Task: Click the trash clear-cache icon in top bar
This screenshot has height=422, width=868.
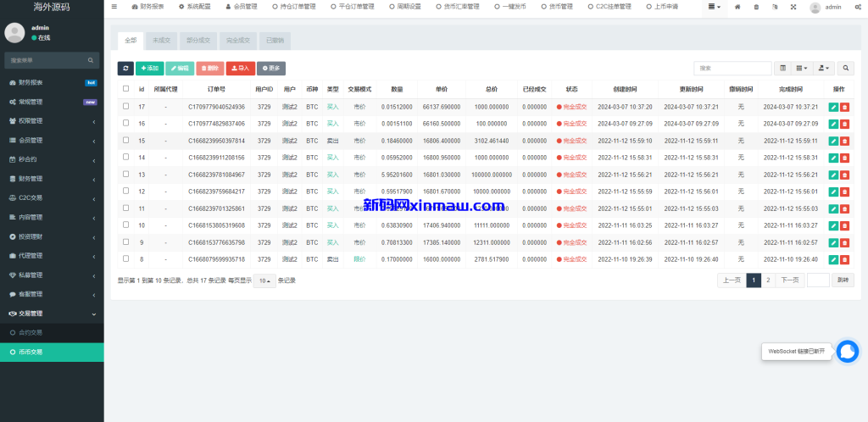Action: [x=756, y=7]
